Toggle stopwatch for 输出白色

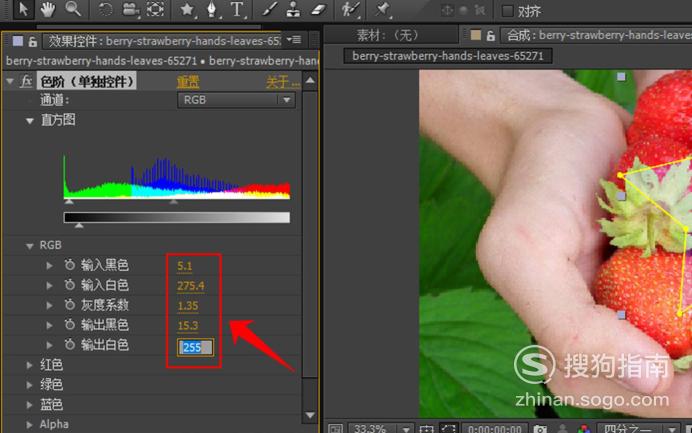point(69,344)
